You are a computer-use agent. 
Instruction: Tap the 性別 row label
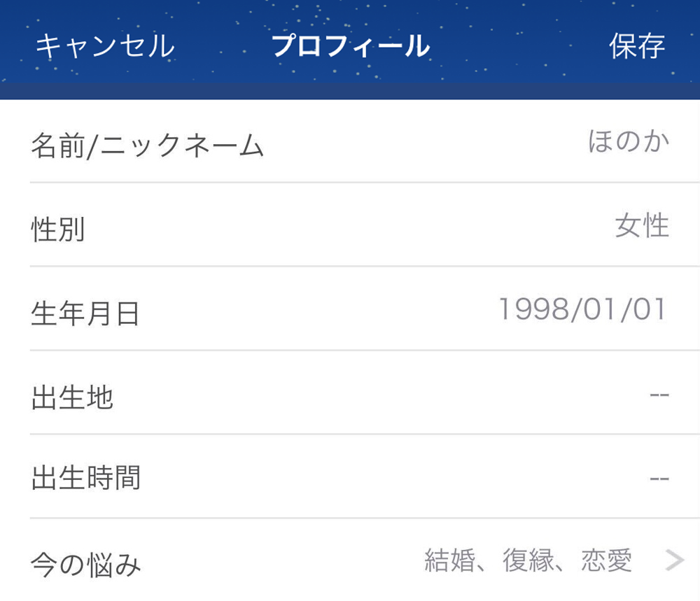pyautogui.click(x=58, y=229)
